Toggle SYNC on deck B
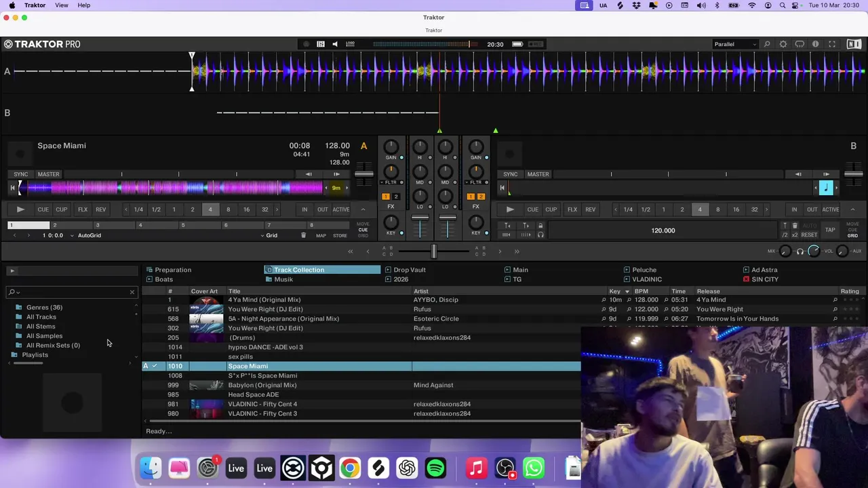The image size is (868, 488). 511,174
